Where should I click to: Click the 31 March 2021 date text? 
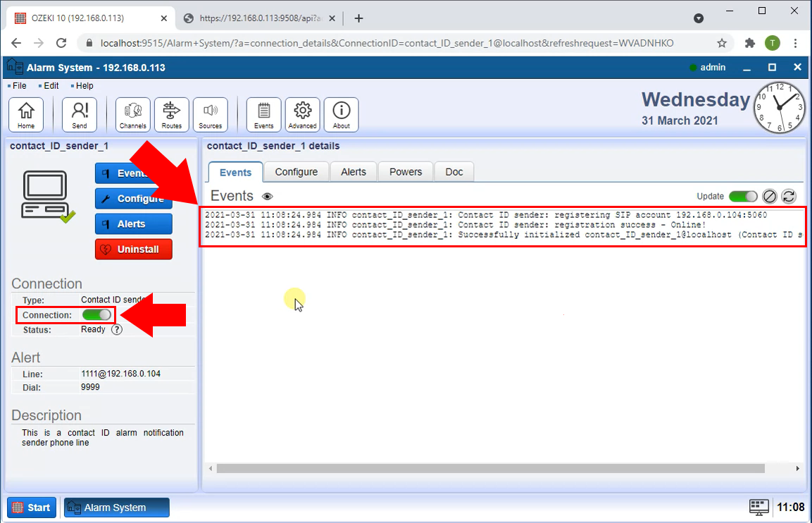click(680, 121)
